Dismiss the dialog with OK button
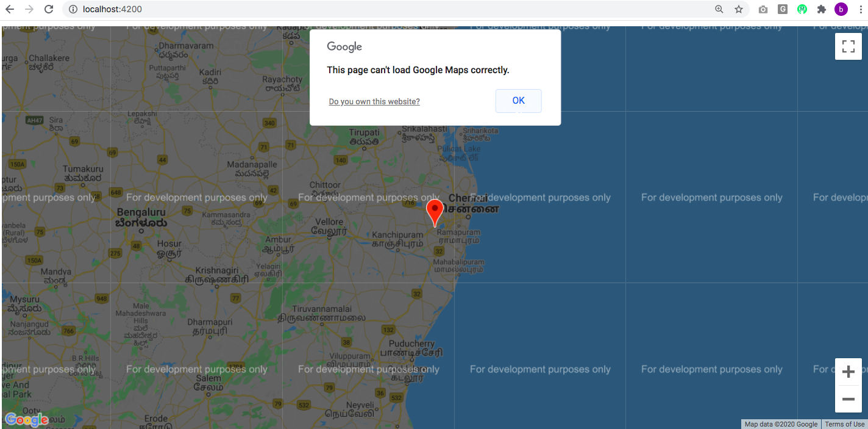 [519, 101]
